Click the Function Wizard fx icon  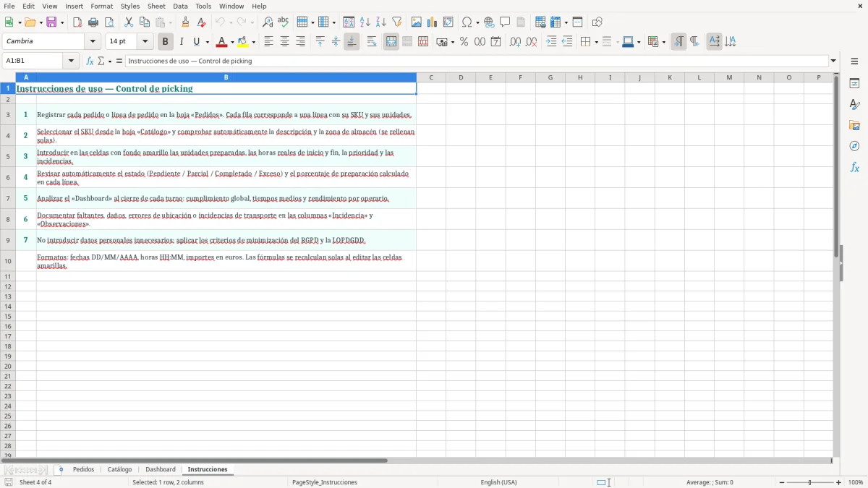(x=90, y=61)
